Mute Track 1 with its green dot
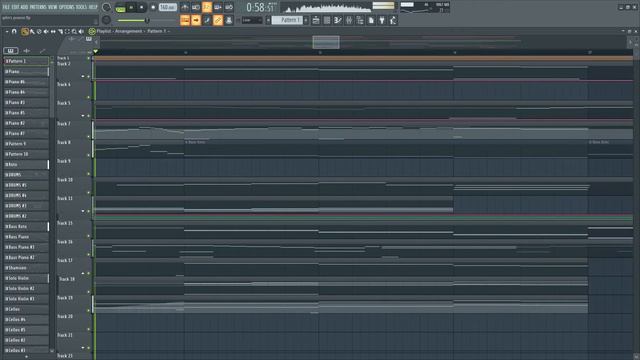The height and width of the screenshot is (360, 640). pos(89,58)
